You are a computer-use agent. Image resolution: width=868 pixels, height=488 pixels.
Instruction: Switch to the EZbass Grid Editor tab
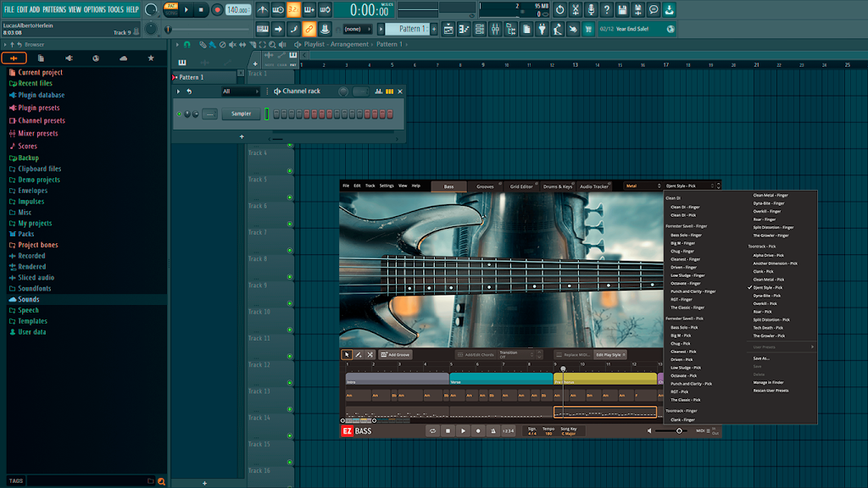(x=521, y=186)
